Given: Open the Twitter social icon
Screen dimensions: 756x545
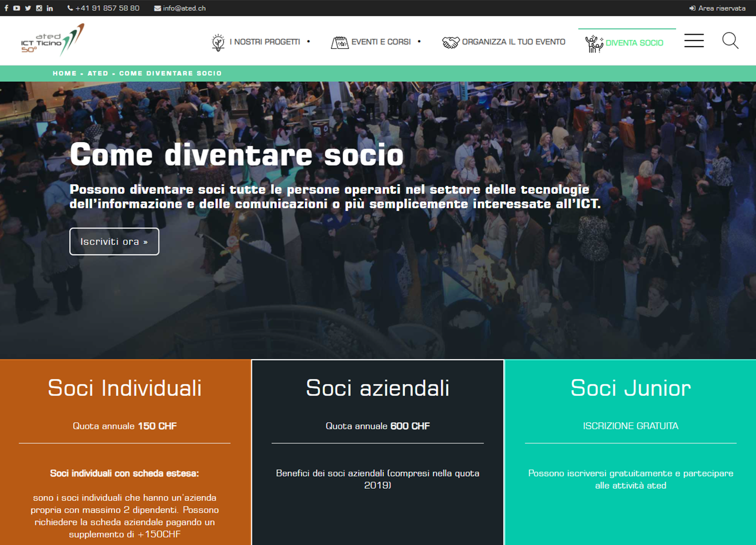Looking at the screenshot, I should (28, 8).
